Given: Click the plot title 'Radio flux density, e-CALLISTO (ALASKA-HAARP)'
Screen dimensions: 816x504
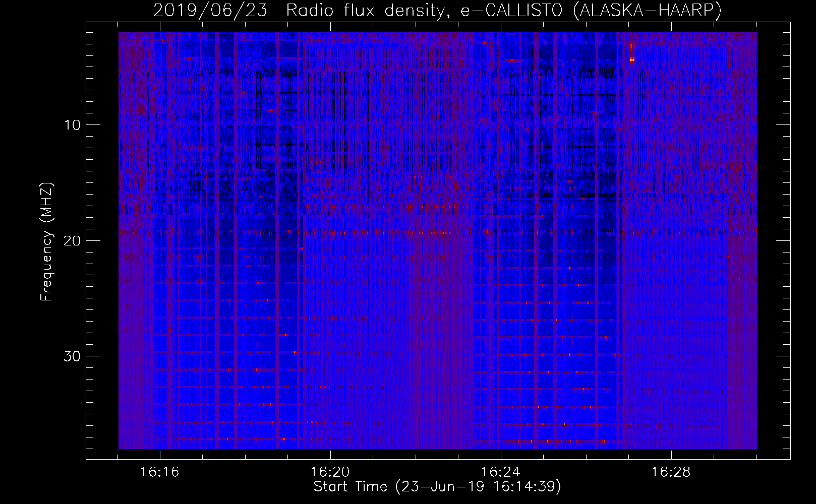Looking at the screenshot, I should coord(504,10).
